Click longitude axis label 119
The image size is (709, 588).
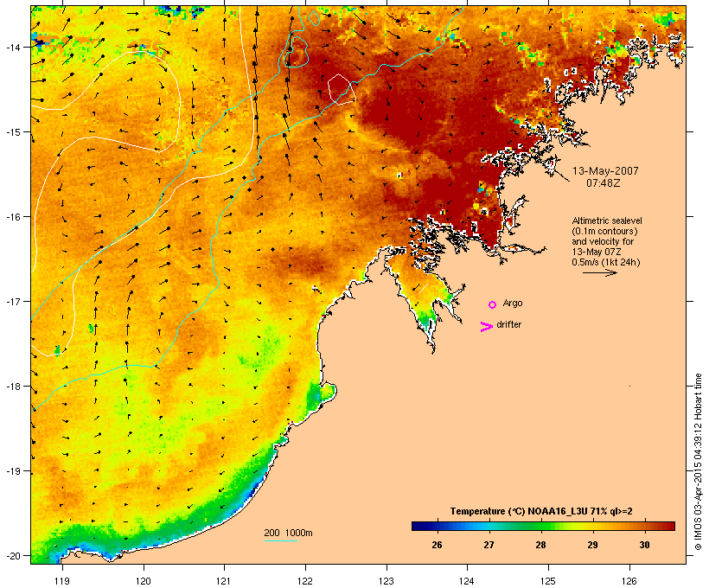[x=62, y=581]
